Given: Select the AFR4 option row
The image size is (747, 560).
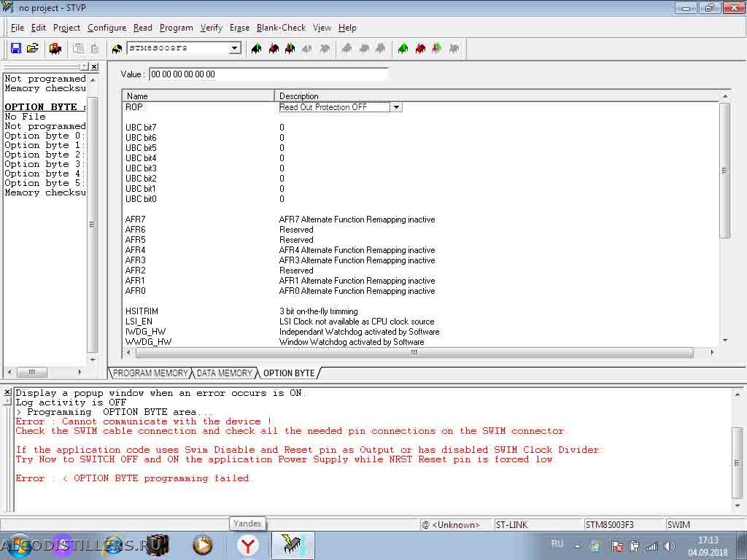Looking at the screenshot, I should (421, 250).
